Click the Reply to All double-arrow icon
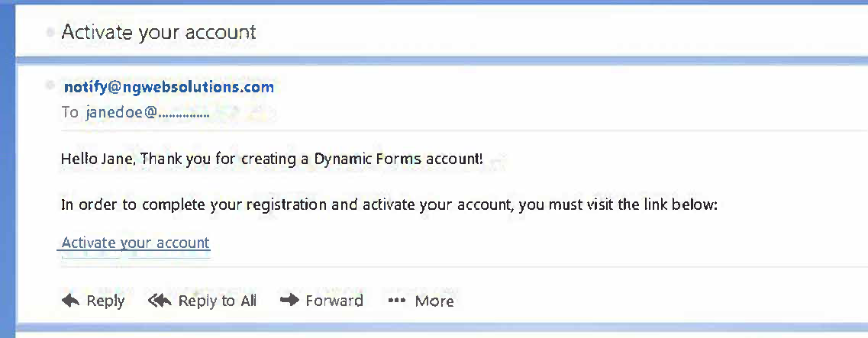The height and width of the screenshot is (338, 868). tap(160, 301)
